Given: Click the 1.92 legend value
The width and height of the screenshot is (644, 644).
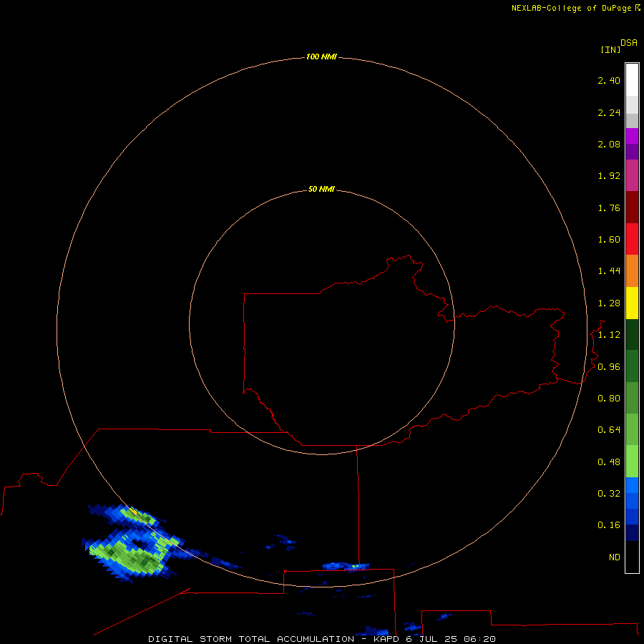Looking at the screenshot, I should 609,176.
